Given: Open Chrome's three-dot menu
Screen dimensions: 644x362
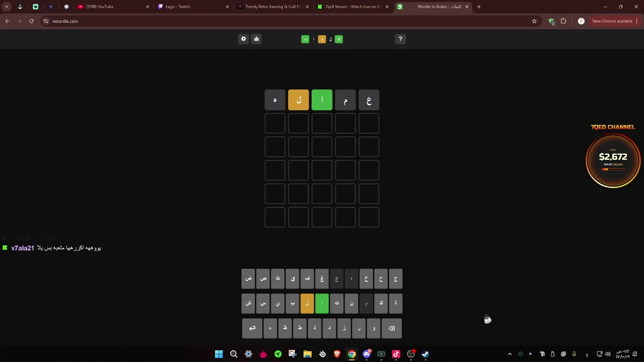Looking at the screenshot, I should click(x=637, y=21).
